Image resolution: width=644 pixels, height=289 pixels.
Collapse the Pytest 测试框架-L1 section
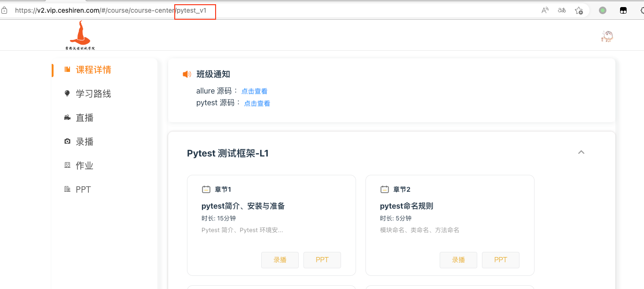click(581, 152)
